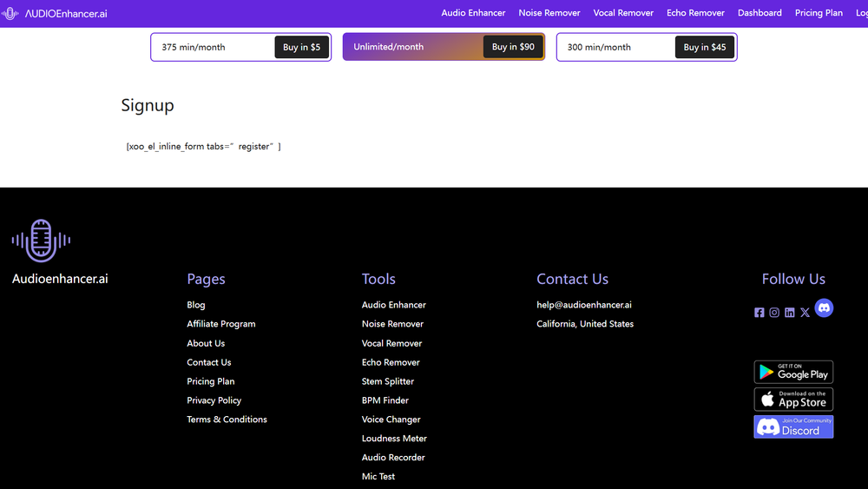Image resolution: width=868 pixels, height=489 pixels.
Task: Open Pricing Plan in top navigation
Action: [819, 13]
